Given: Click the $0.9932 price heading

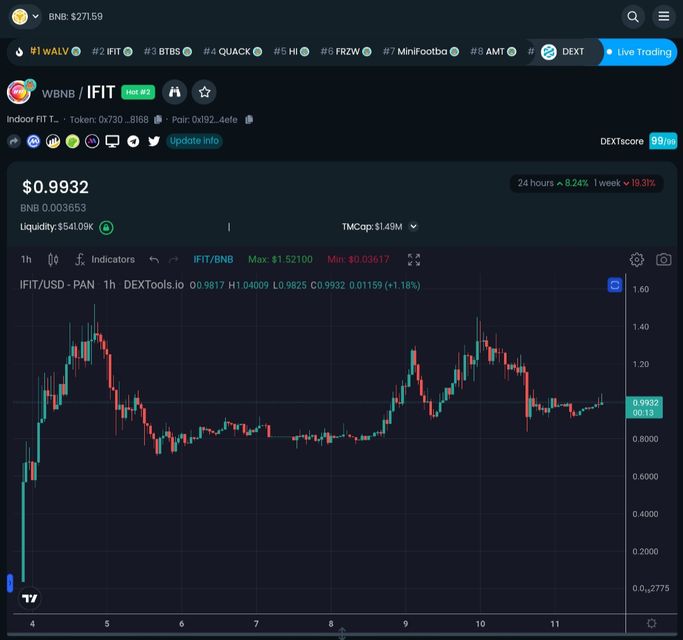Looking at the screenshot, I should click(55, 187).
